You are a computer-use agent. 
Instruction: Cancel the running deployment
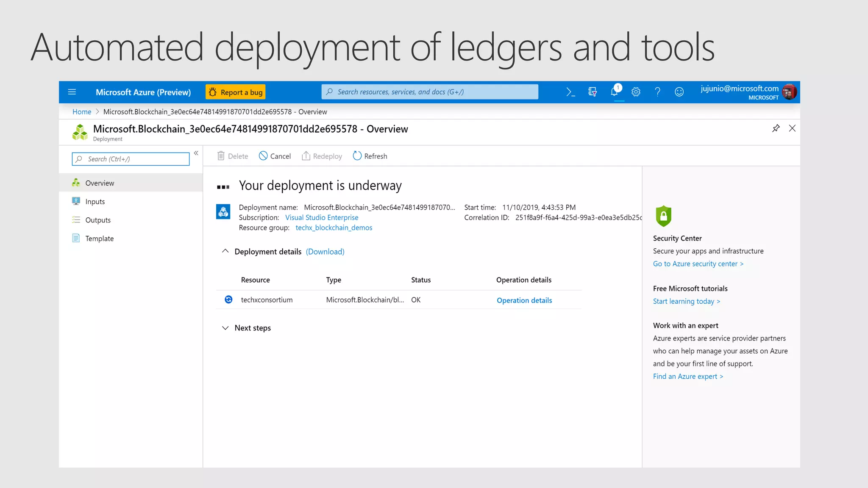(x=275, y=156)
